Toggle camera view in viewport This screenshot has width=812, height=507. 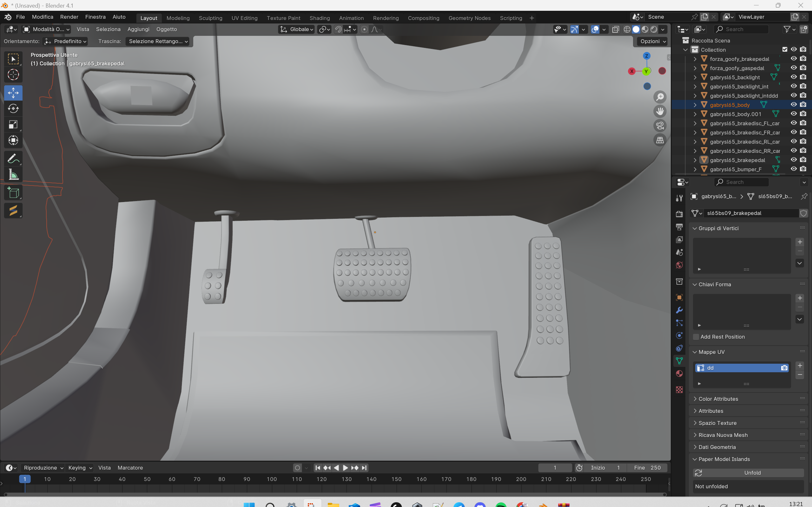(x=660, y=126)
